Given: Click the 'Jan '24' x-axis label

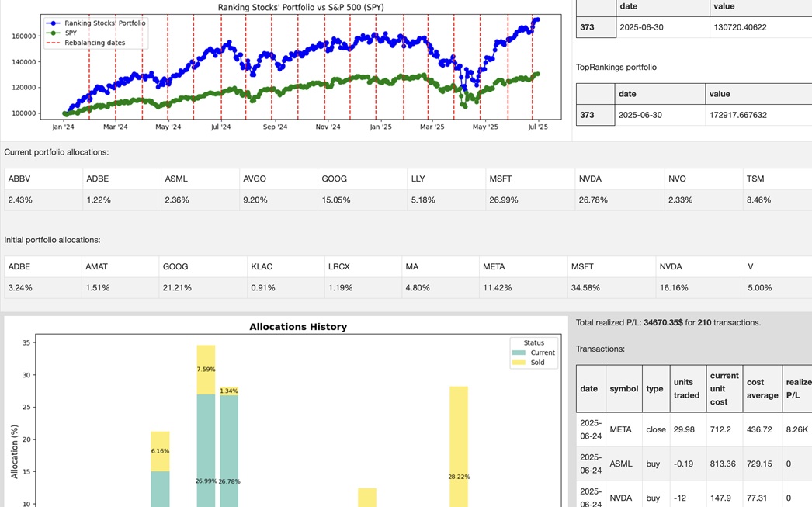Looking at the screenshot, I should coord(63,127).
